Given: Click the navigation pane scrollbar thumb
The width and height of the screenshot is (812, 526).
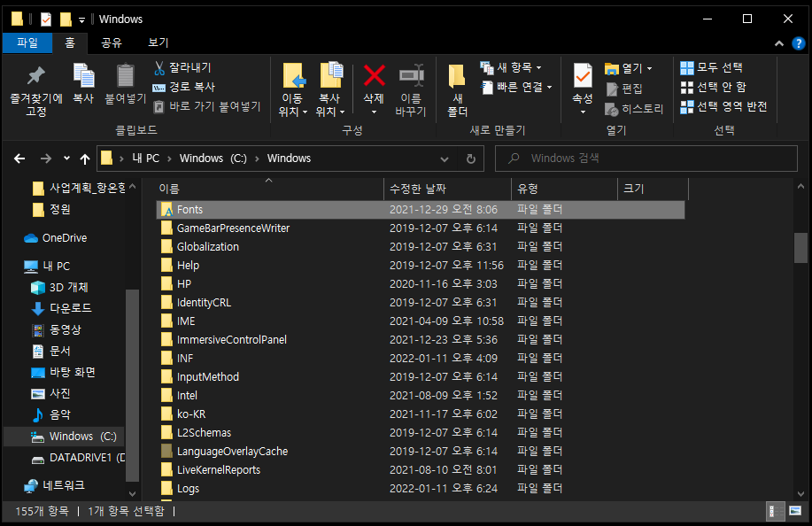Looking at the screenshot, I should 132,385.
